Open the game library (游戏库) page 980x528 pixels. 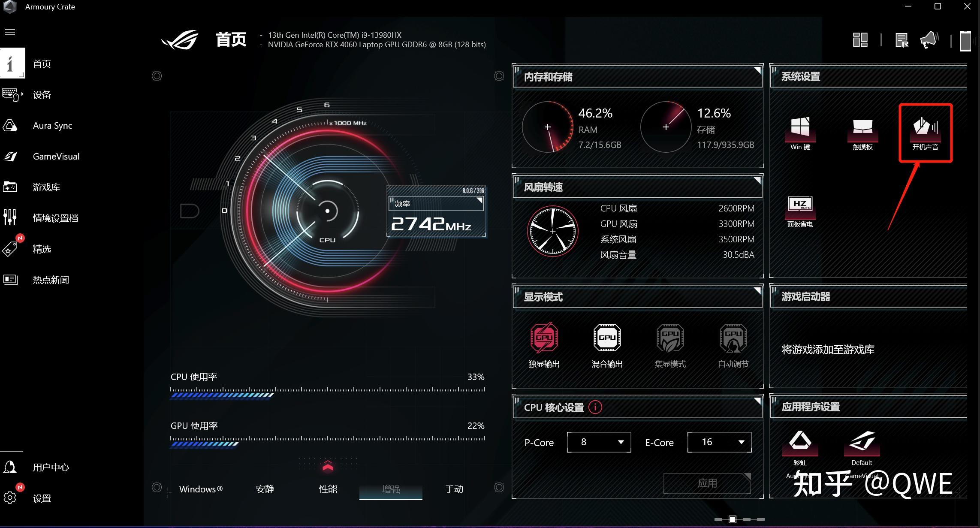46,187
